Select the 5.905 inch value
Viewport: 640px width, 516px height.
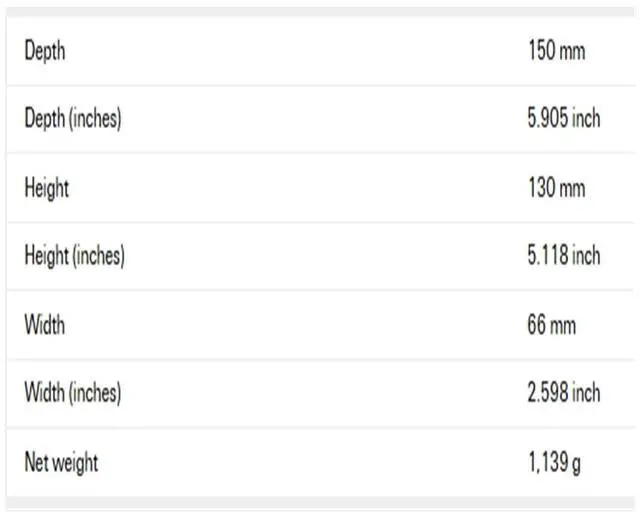[x=564, y=119]
